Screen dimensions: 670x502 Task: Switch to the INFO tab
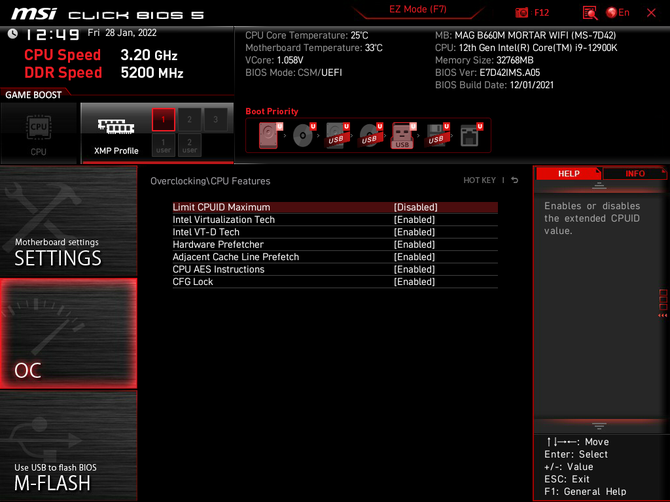point(635,173)
